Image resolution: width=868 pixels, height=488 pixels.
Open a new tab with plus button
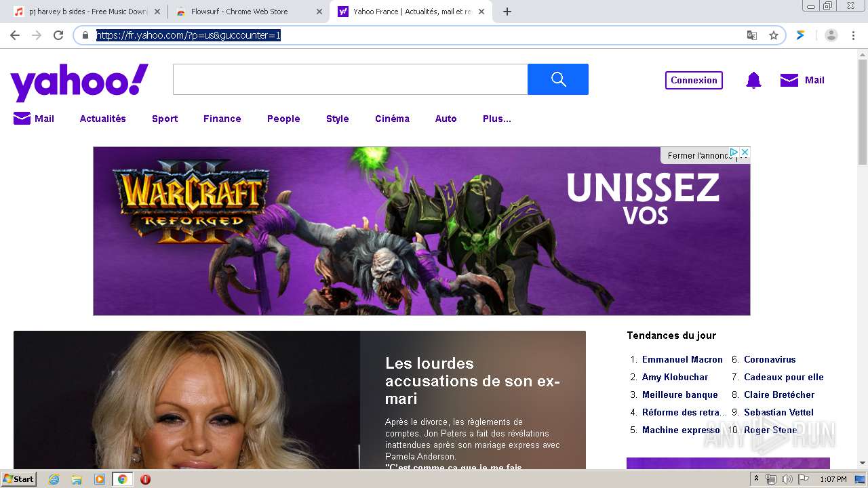point(507,12)
